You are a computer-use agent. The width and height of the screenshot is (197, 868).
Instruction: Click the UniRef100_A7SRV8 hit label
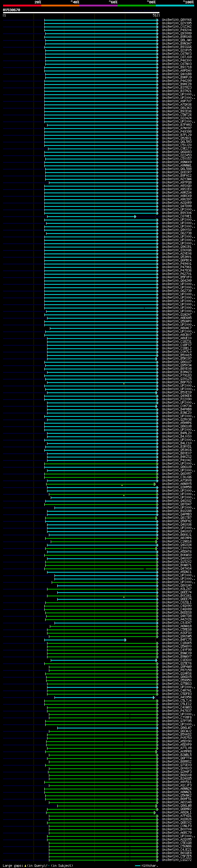coord(177,480)
